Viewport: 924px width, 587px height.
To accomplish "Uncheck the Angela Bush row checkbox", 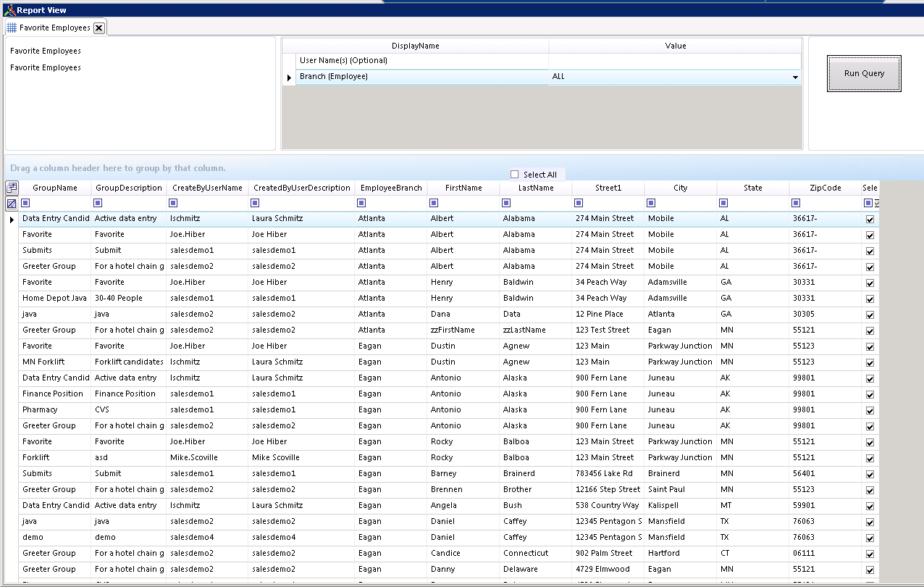I will click(870, 506).
